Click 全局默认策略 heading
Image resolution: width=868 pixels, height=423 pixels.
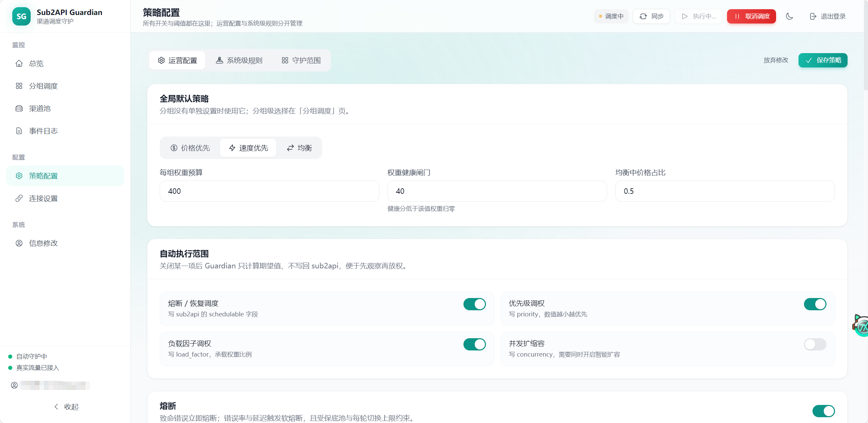pos(184,99)
